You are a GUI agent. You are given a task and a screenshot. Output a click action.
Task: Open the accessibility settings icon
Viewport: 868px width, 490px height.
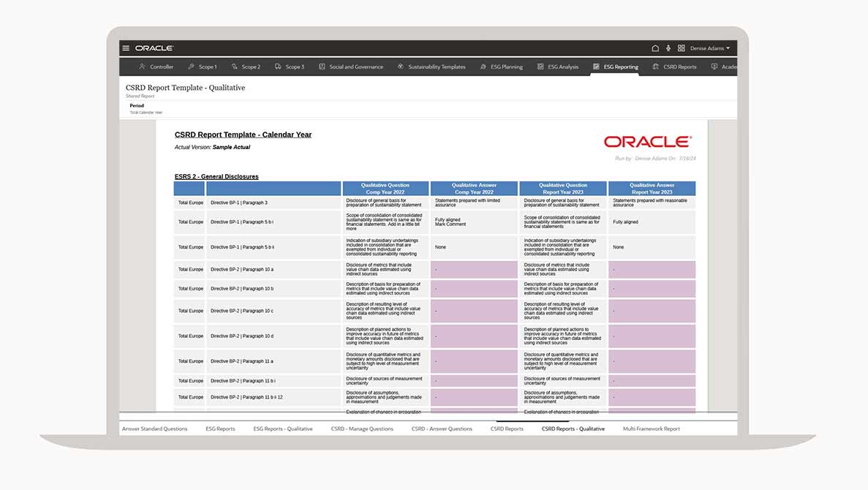(x=668, y=48)
